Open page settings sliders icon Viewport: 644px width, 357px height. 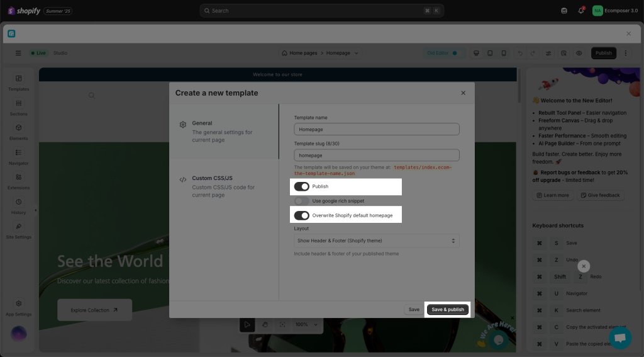[548, 53]
